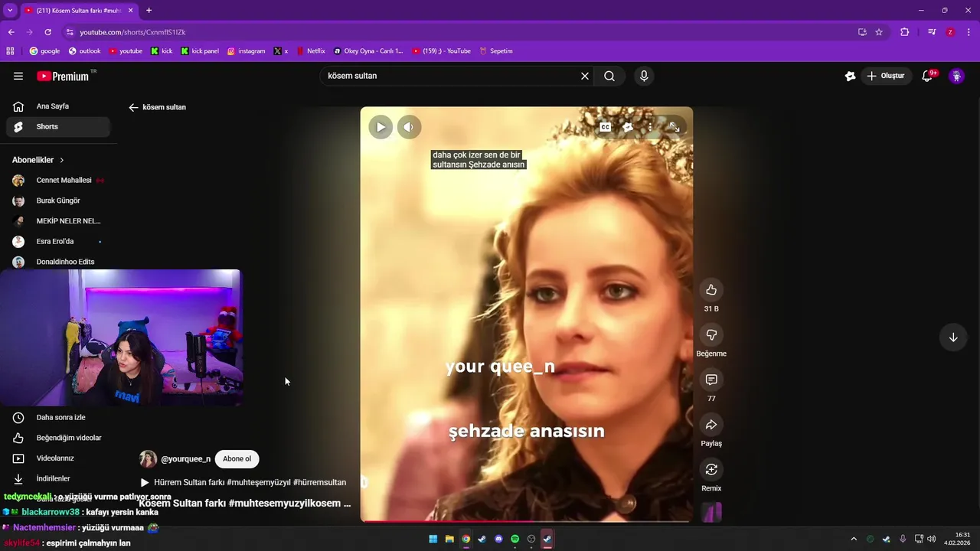This screenshot has width=980, height=551.
Task: Open the Netflix bookmark
Action: point(311,51)
